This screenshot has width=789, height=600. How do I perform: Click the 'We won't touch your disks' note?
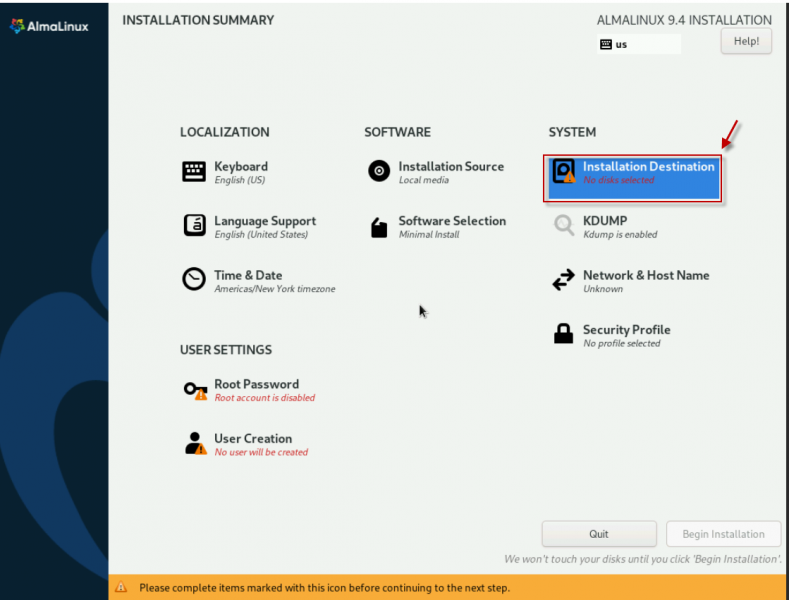(x=643, y=559)
